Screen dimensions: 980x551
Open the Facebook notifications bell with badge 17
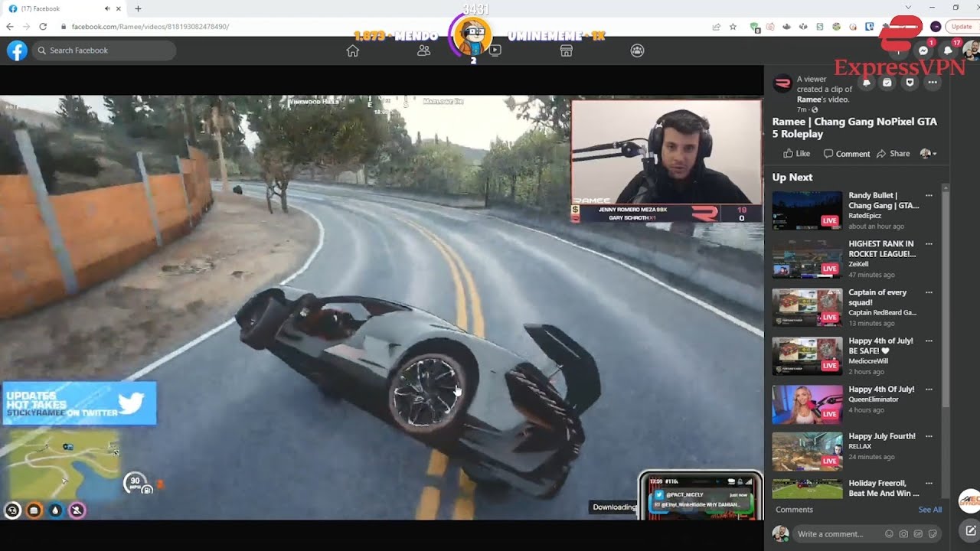948,51
